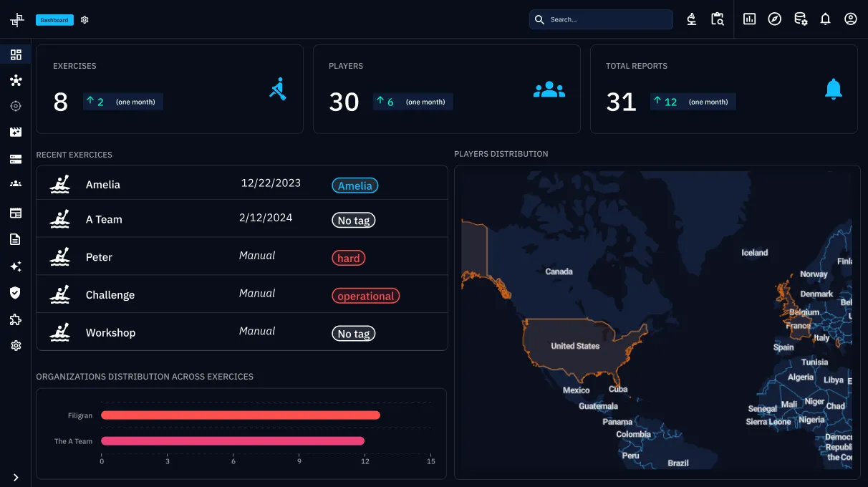This screenshot has width=868, height=487.
Task: Click the Filigran bar in organizations chart
Action: [x=240, y=415]
